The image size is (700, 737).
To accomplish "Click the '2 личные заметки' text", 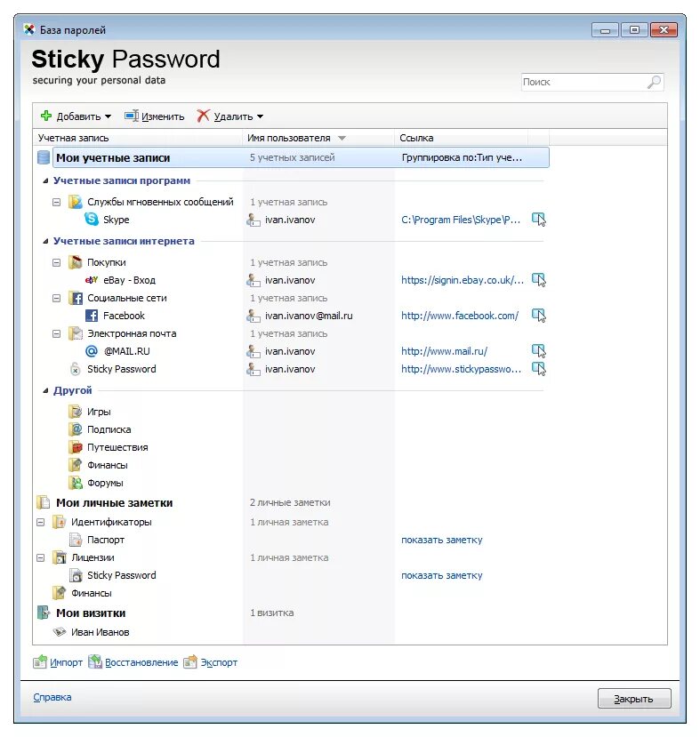I will (x=290, y=502).
